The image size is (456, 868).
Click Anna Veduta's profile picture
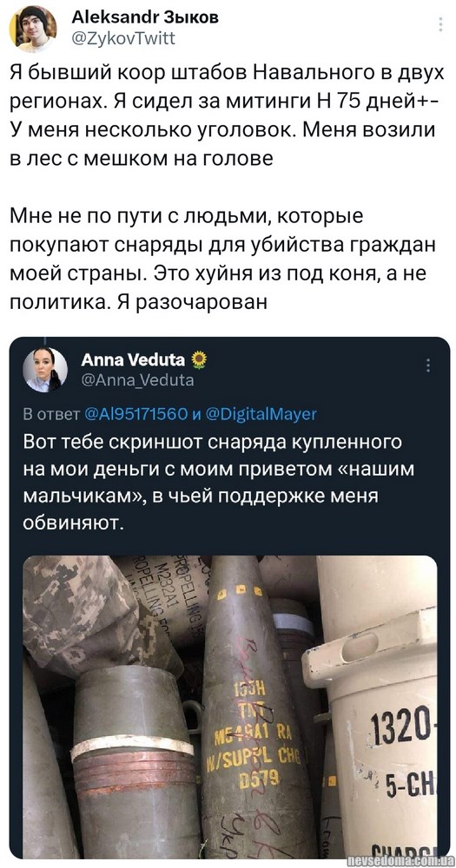(x=45, y=370)
